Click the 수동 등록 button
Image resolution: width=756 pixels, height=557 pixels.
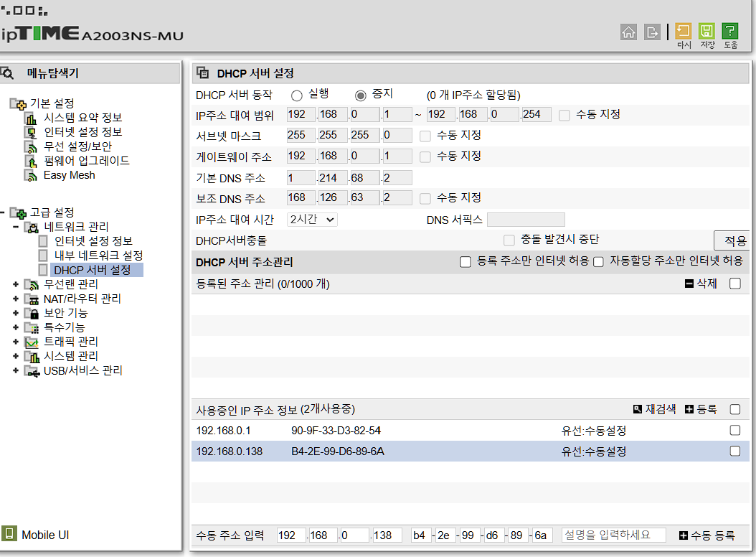click(707, 535)
